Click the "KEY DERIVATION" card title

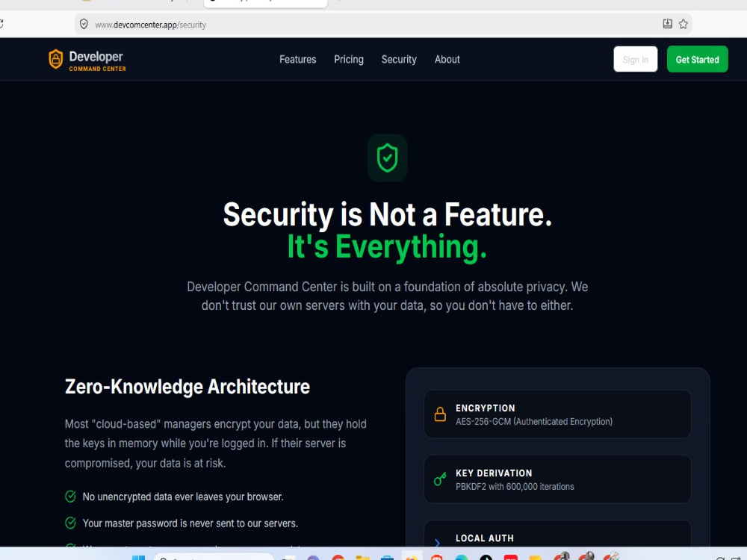point(494,473)
